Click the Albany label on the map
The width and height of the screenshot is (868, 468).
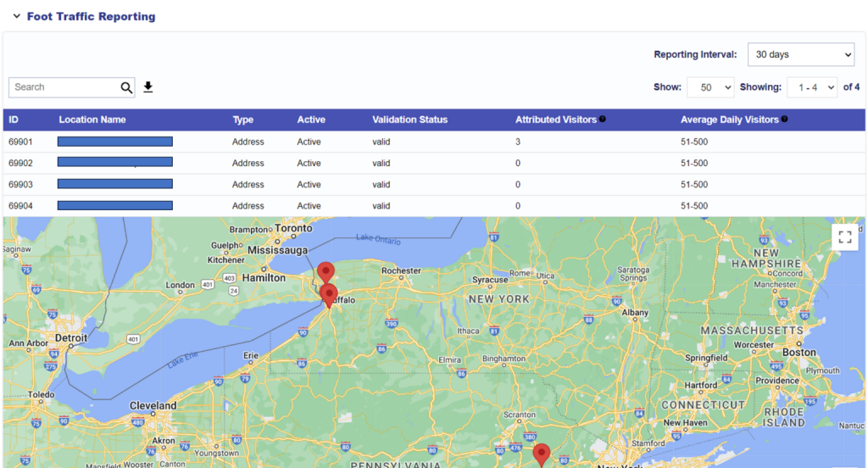[634, 312]
